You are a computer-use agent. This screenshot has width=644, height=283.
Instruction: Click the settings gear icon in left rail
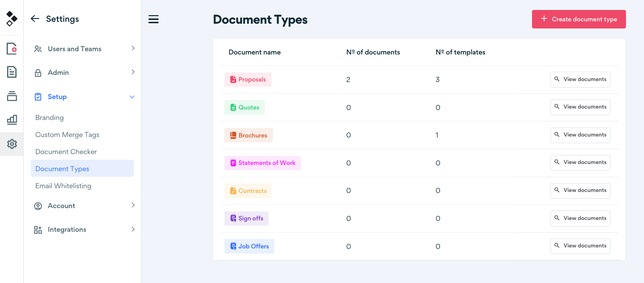click(x=11, y=144)
